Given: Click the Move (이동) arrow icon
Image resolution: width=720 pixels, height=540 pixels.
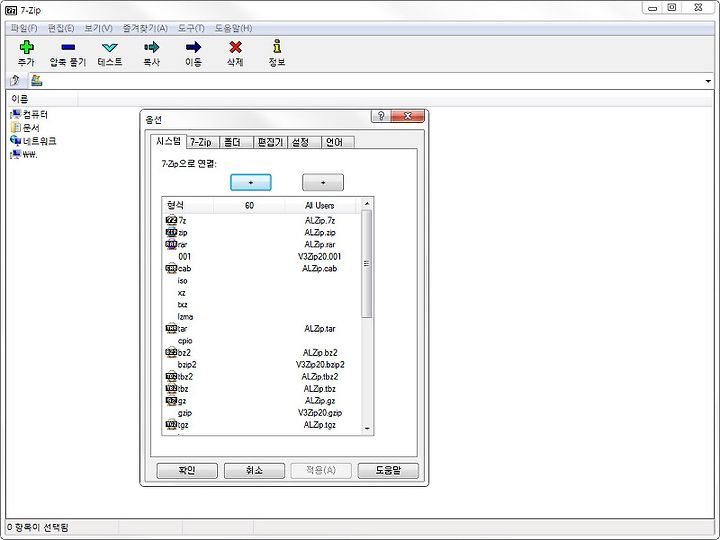Looking at the screenshot, I should 193,47.
